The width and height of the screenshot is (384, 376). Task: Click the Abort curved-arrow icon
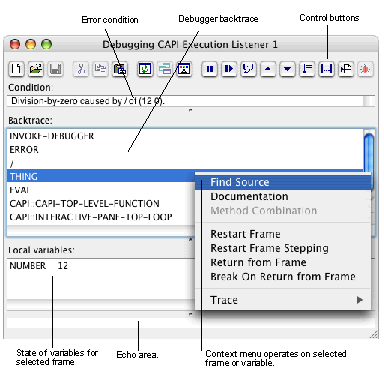point(248,69)
